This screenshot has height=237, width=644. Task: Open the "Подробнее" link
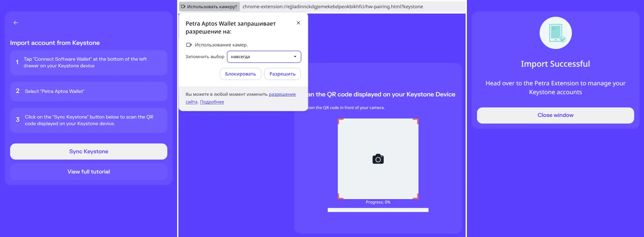point(212,102)
